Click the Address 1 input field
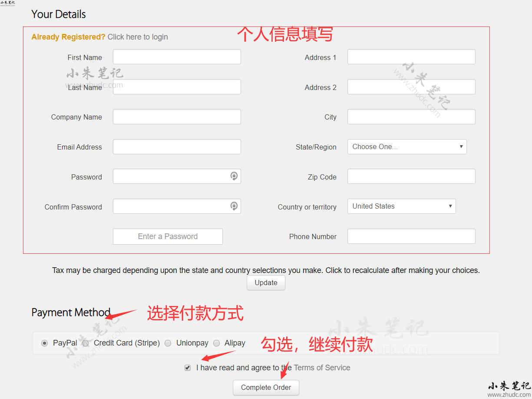This screenshot has height=399, width=532. (x=411, y=57)
